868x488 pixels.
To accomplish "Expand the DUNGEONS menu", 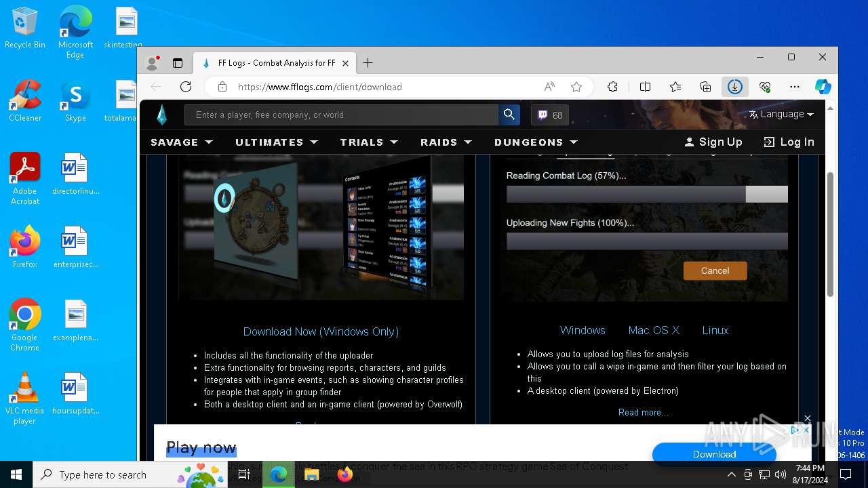I will [536, 142].
